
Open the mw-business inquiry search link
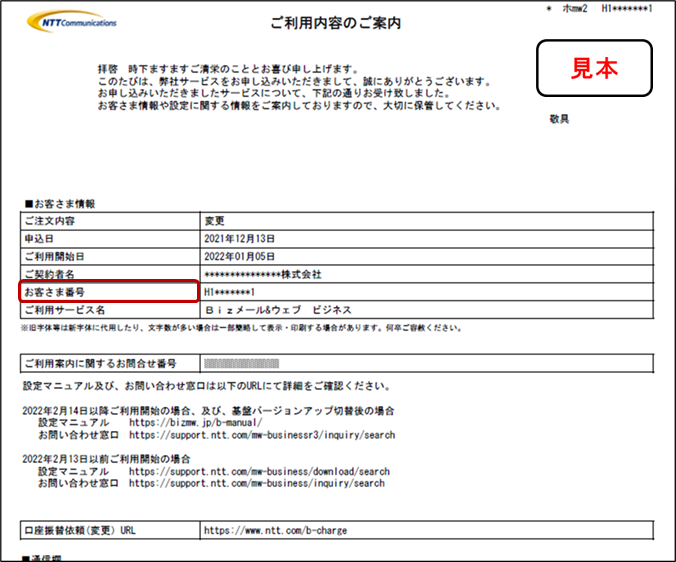(x=256, y=483)
